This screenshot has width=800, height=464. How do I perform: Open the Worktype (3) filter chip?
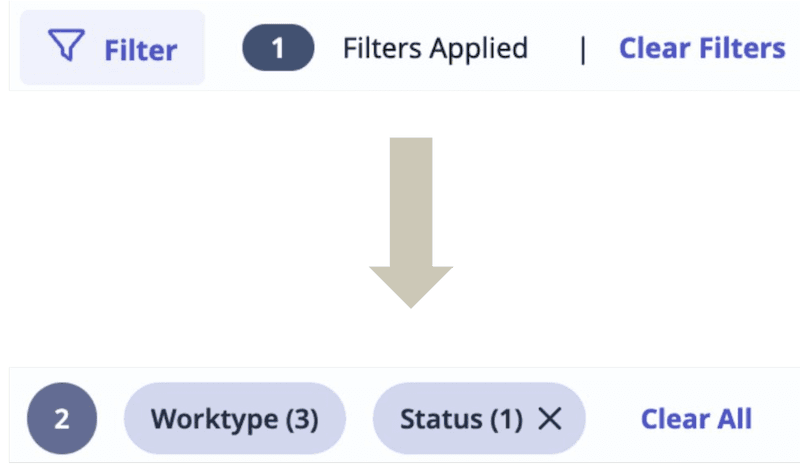point(234,420)
